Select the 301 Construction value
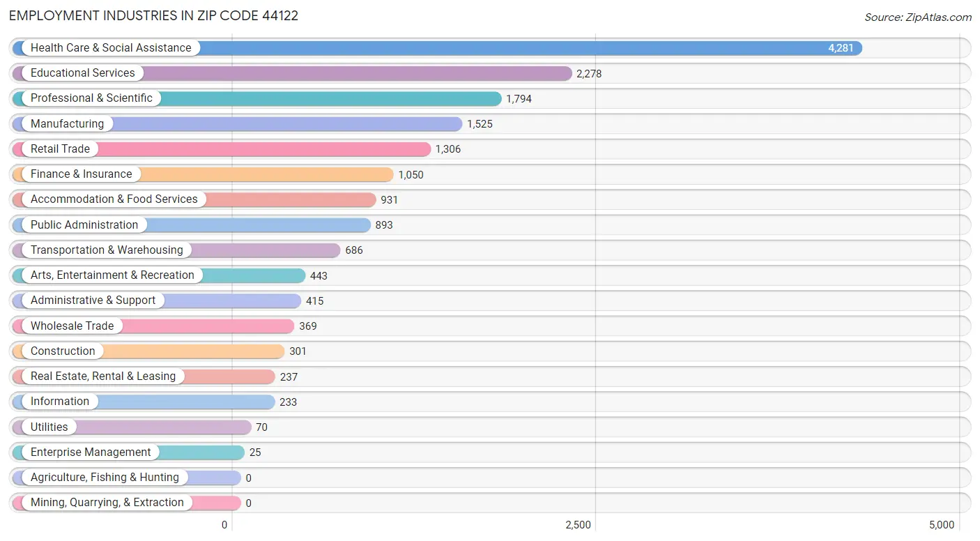The height and width of the screenshot is (541, 980). pos(298,351)
